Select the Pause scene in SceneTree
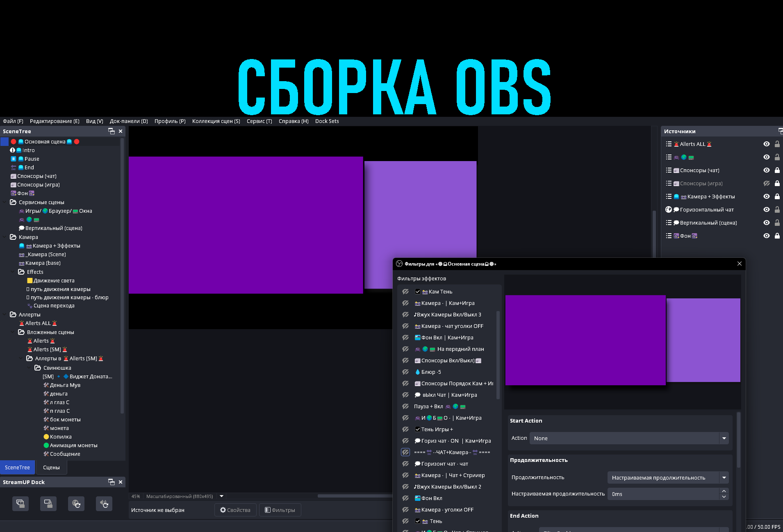The width and height of the screenshot is (783, 532). point(32,159)
